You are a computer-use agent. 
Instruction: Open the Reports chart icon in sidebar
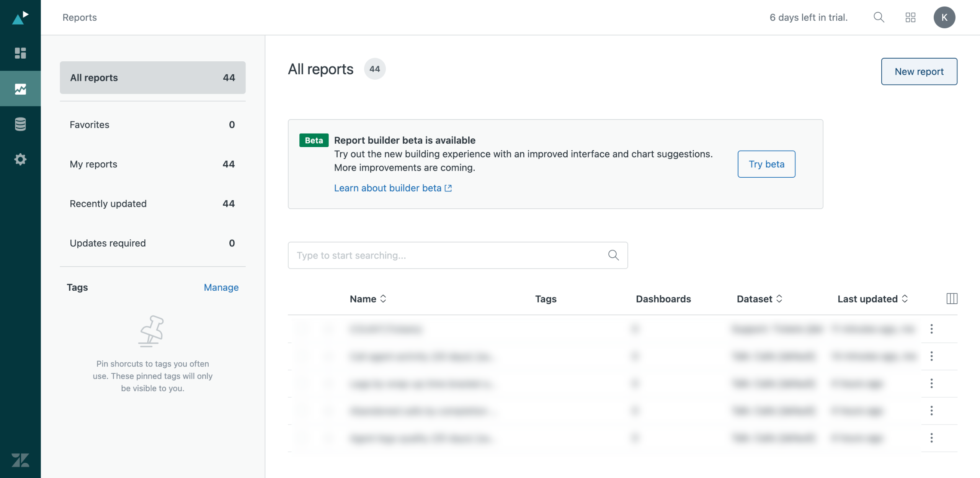20,89
